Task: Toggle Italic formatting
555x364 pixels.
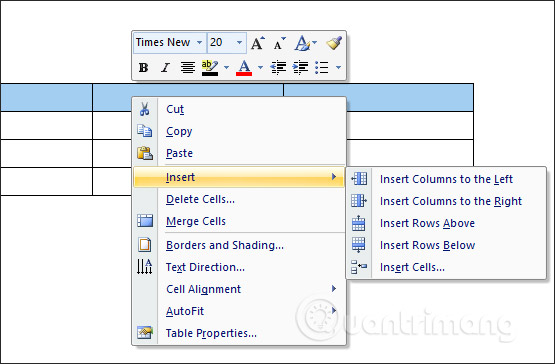Action: click(165, 67)
